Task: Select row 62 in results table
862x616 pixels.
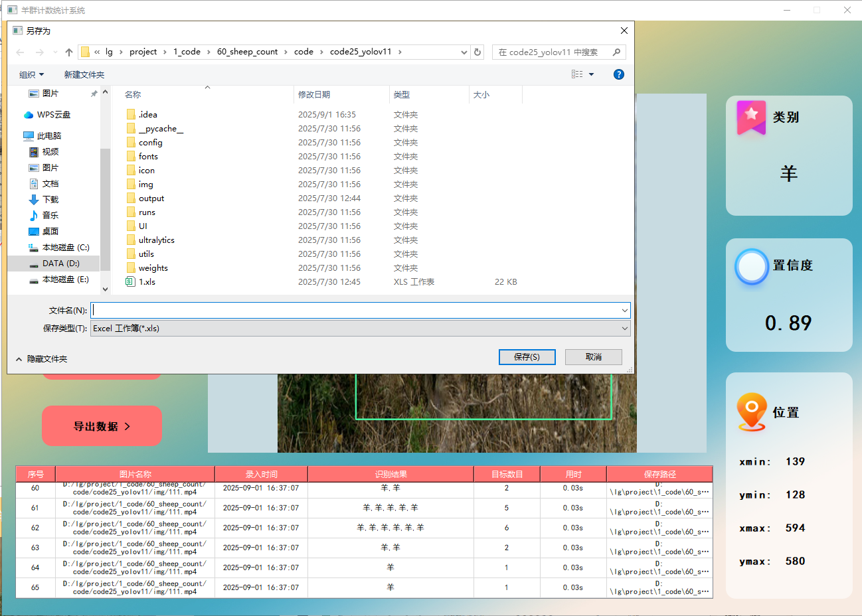Action: [x=364, y=528]
